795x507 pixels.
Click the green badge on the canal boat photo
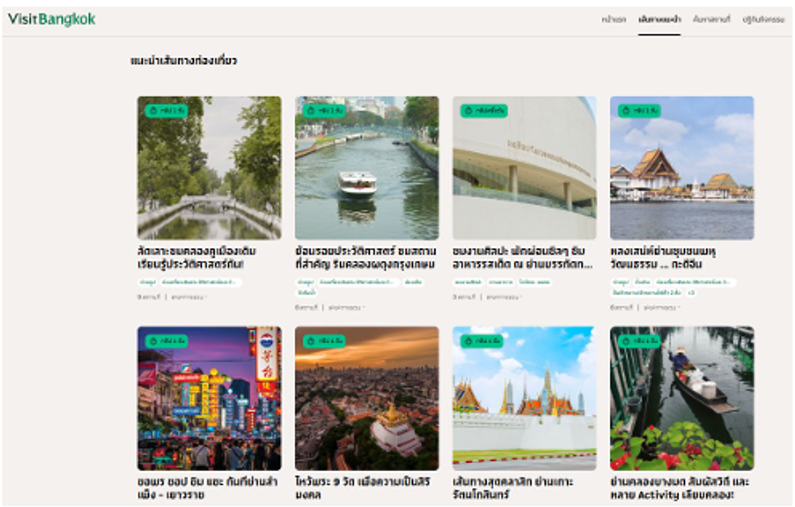[x=324, y=111]
